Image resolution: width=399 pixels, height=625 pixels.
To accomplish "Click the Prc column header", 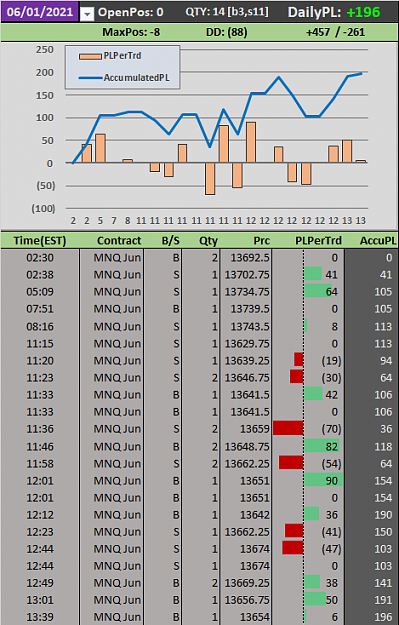I will [246, 241].
